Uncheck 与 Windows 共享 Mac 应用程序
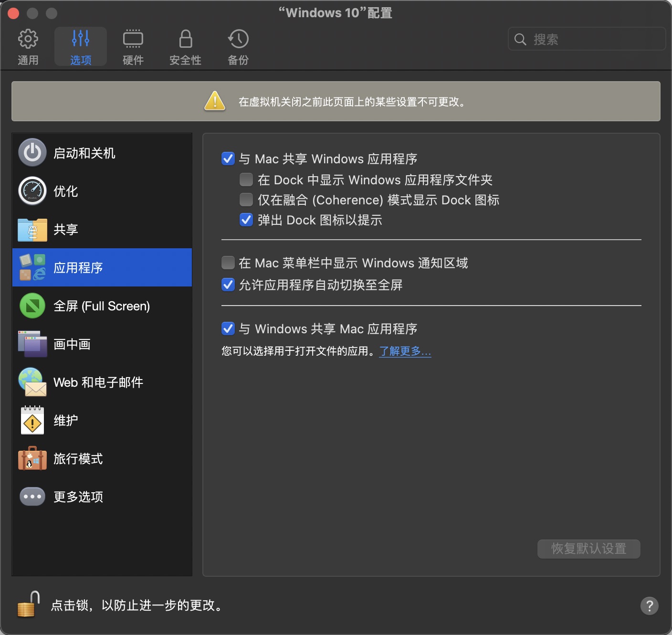 (x=228, y=328)
